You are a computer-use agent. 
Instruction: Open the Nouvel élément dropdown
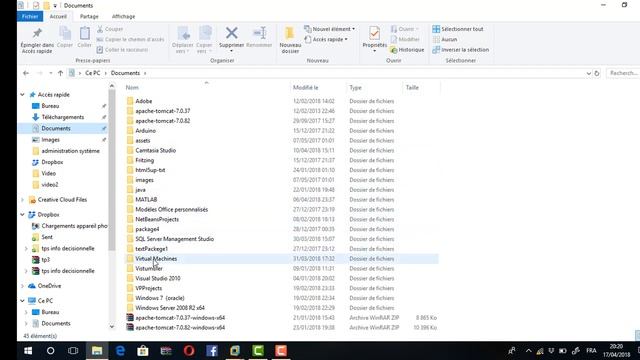[329, 29]
